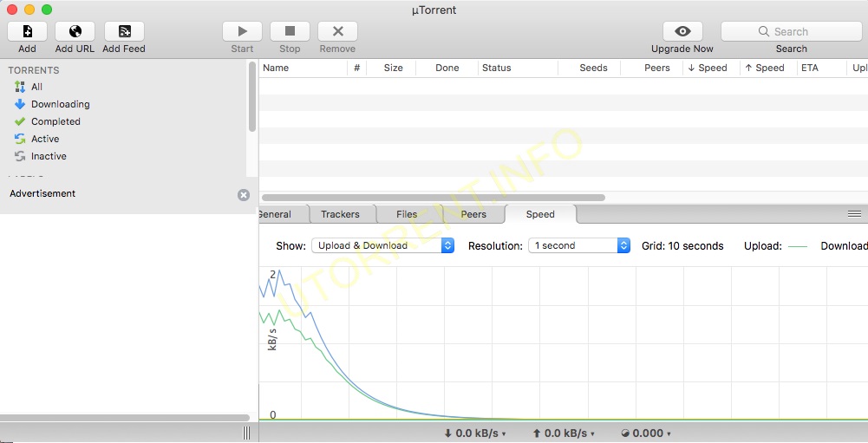Open the upload speed limit menu

pos(564,433)
